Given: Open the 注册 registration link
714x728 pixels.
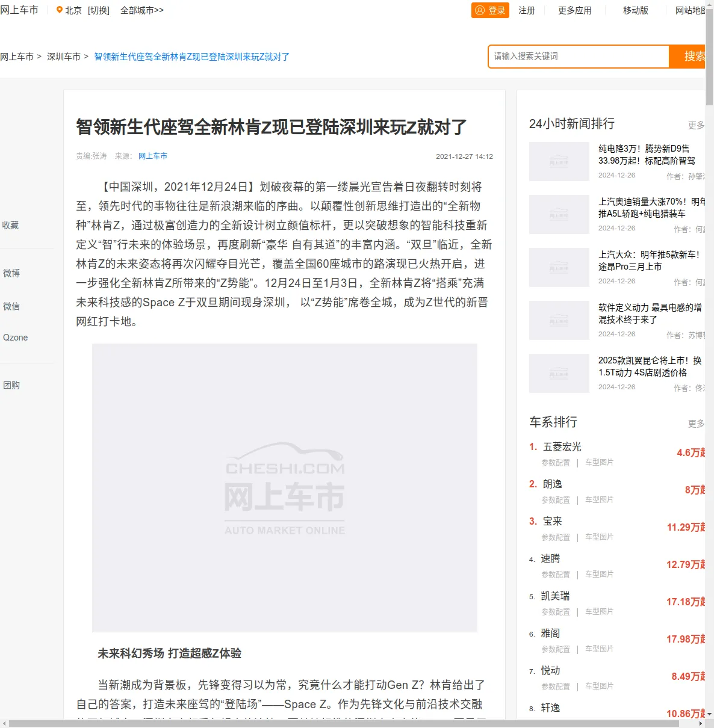Looking at the screenshot, I should [527, 10].
